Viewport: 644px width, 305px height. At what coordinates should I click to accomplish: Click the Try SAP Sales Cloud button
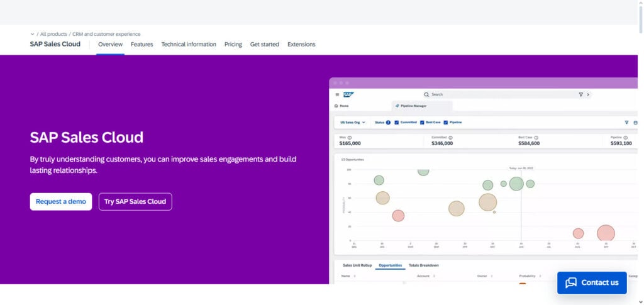click(x=135, y=202)
